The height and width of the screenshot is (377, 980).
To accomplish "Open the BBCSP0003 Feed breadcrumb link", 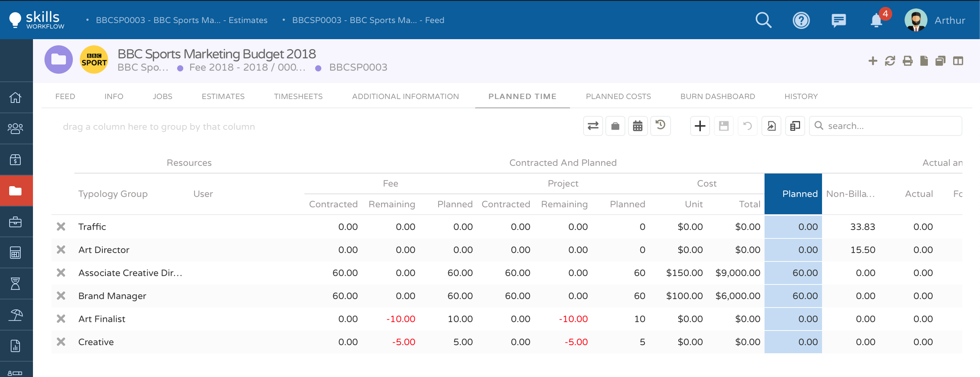I will (368, 20).
